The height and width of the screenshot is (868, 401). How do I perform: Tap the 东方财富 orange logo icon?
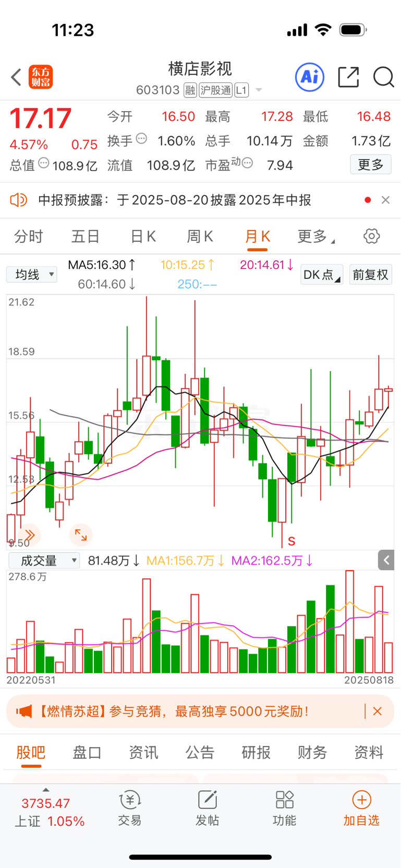click(41, 77)
